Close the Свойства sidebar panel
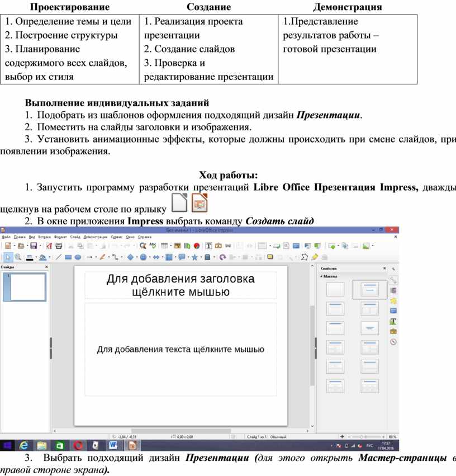 pyautogui.click(x=384, y=268)
